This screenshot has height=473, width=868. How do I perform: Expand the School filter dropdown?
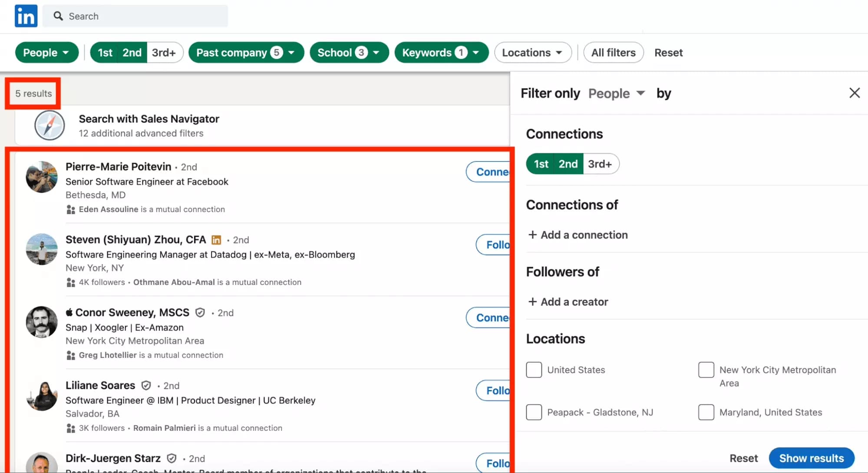[x=349, y=52]
